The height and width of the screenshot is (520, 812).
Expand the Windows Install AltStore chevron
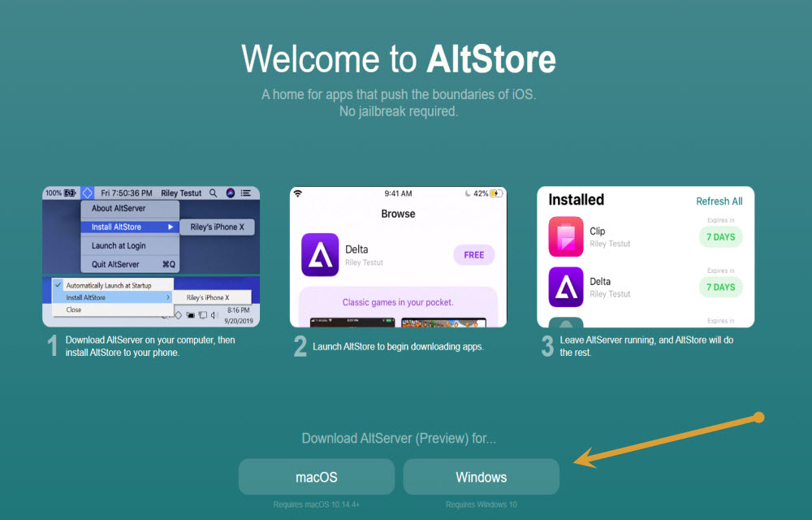coord(168,297)
